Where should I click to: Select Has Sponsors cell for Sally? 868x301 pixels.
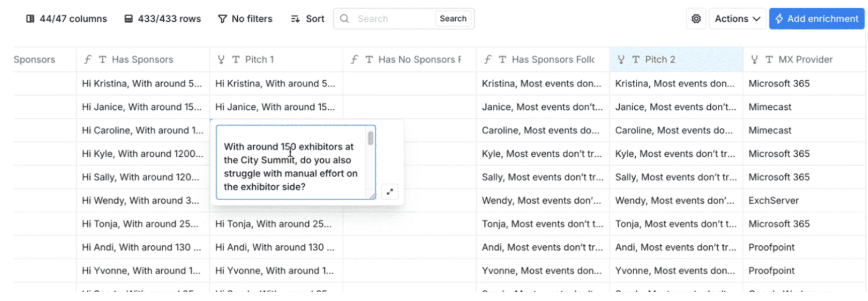click(x=143, y=177)
